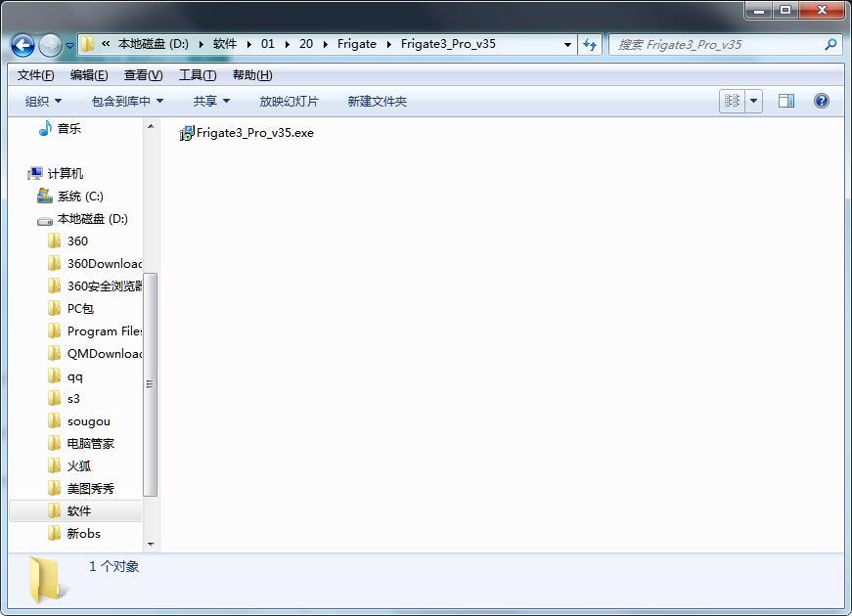This screenshot has width=852, height=616.
Task: Open the view options dropdown arrow
Action: coord(753,101)
